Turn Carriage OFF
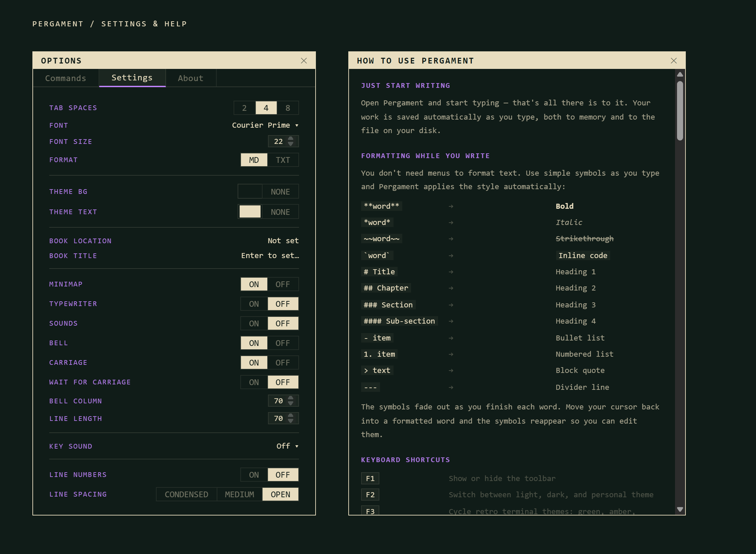The width and height of the screenshot is (756, 554). [x=283, y=362]
